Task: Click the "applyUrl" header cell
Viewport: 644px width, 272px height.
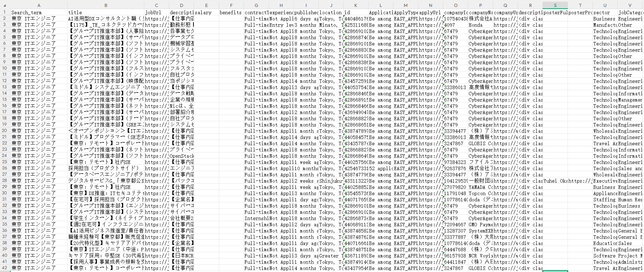Action: point(430,12)
